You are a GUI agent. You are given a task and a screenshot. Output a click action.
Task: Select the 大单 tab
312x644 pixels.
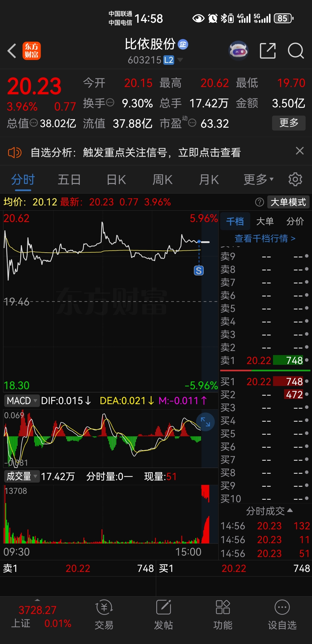tap(265, 221)
